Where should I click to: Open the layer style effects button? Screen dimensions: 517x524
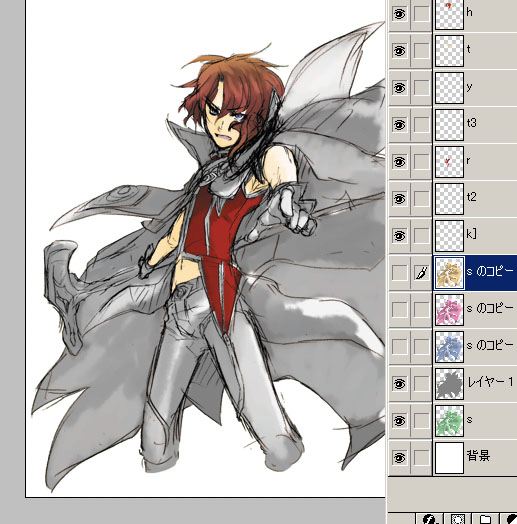click(x=431, y=519)
